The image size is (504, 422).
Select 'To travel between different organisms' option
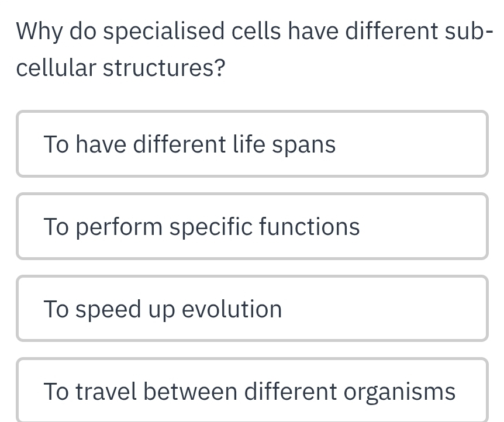(253, 390)
